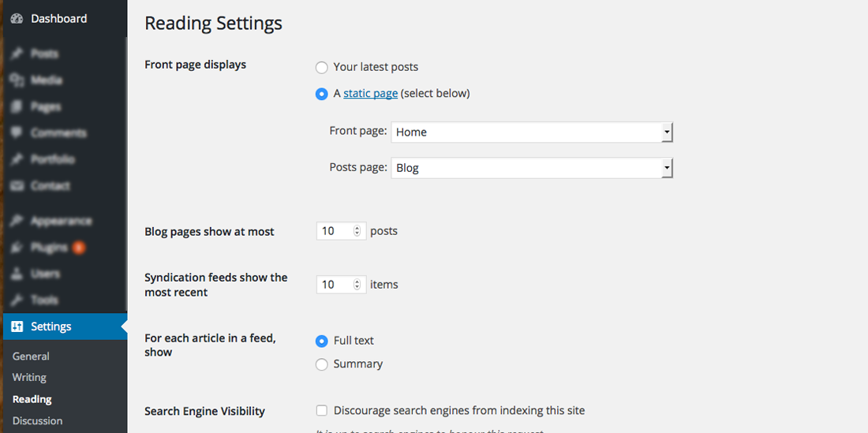Open the Front page dropdown showing Home

coord(531,133)
